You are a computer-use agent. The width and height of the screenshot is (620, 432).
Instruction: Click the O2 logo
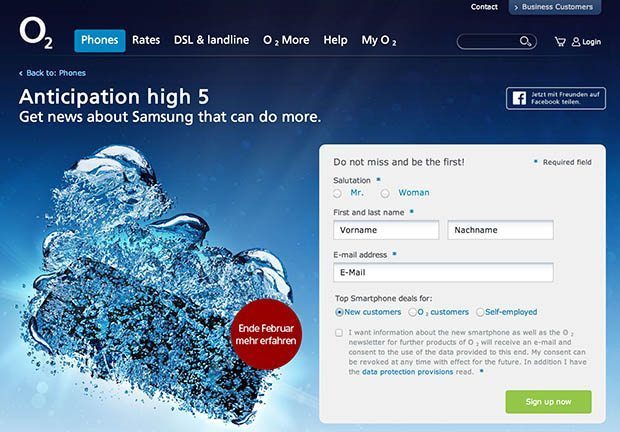pos(36,33)
